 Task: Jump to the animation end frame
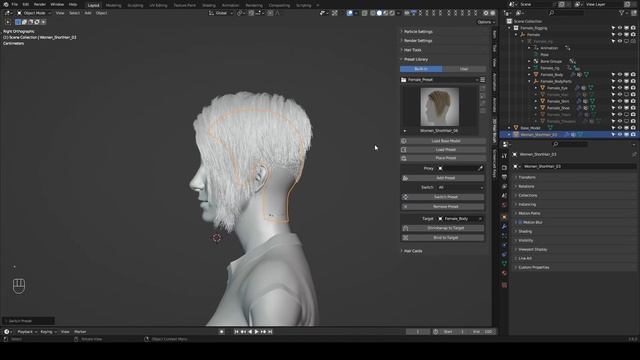[270, 332]
